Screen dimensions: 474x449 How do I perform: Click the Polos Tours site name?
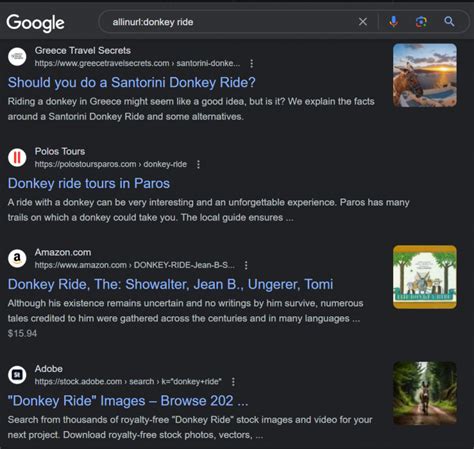(60, 151)
